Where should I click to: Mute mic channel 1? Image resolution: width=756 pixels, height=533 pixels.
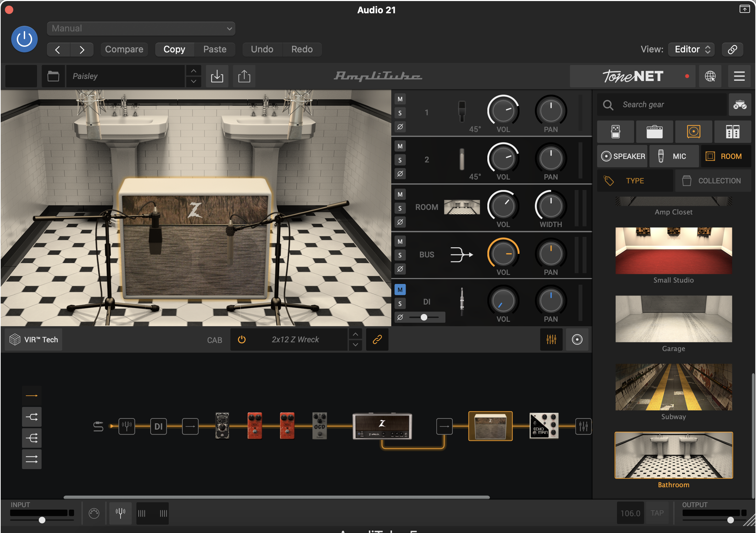[400, 99]
